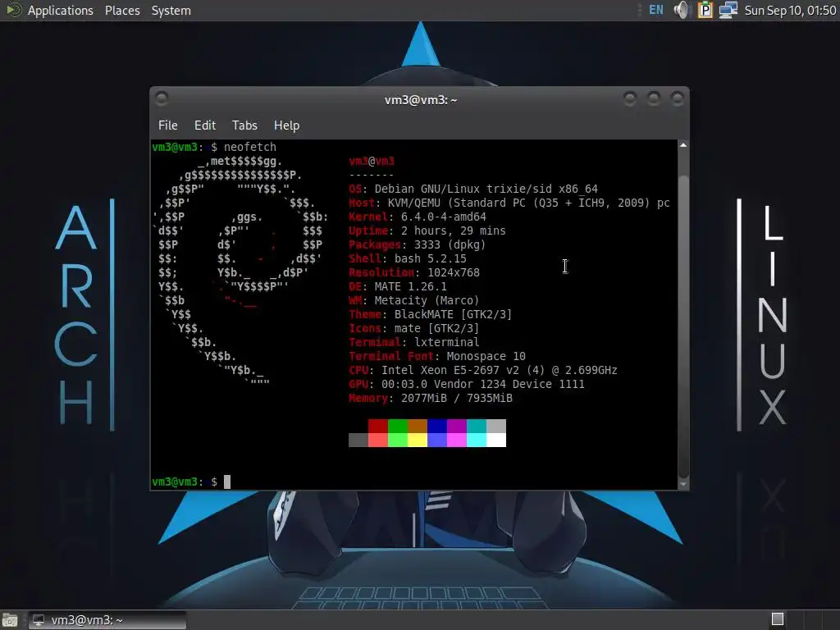Click the 'neofetch' command text
The height and width of the screenshot is (630, 840).
click(x=250, y=147)
